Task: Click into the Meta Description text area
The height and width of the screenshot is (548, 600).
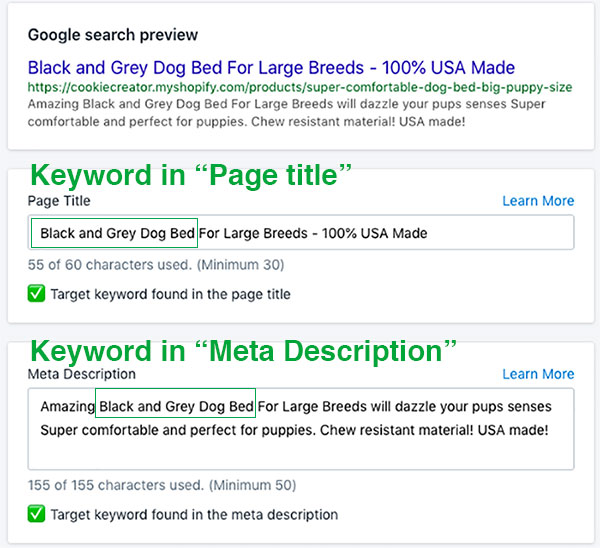Action: pyautogui.click(x=301, y=429)
